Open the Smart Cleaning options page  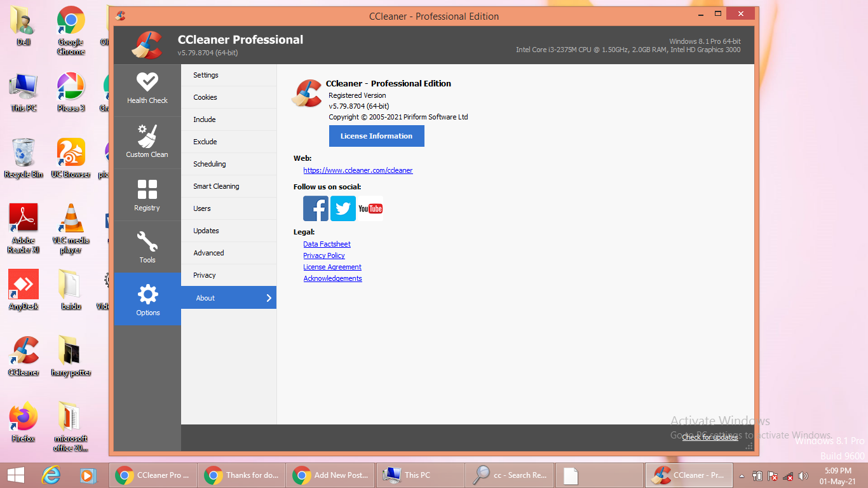pyautogui.click(x=229, y=186)
